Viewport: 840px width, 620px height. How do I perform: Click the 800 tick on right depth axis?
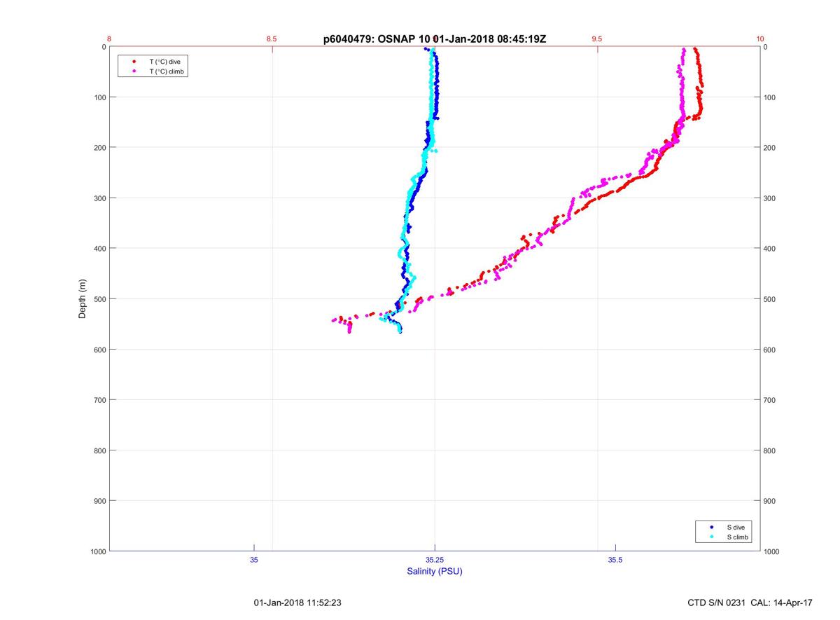tap(770, 450)
